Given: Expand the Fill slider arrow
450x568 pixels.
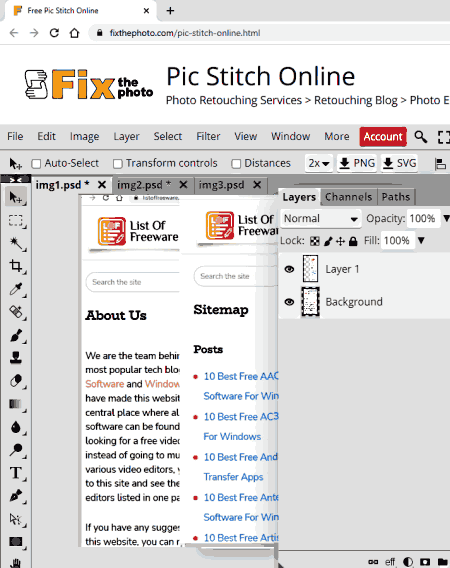Looking at the screenshot, I should [x=421, y=241].
